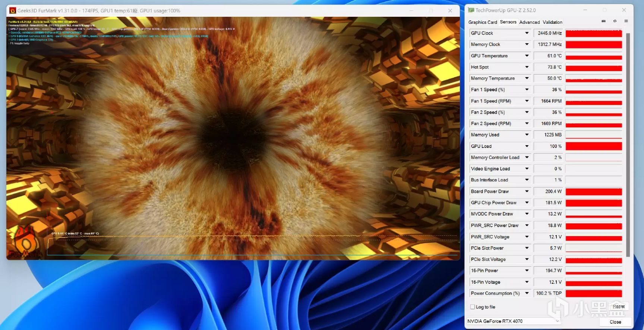
Task: Expand the Fan 2 Speed (RPM) dropdown
Action: click(x=527, y=124)
